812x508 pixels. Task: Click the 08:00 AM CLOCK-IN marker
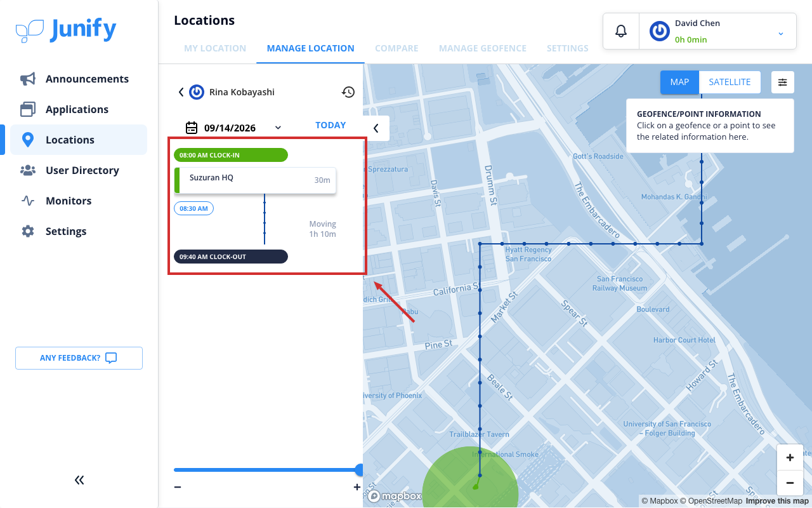pyautogui.click(x=231, y=155)
